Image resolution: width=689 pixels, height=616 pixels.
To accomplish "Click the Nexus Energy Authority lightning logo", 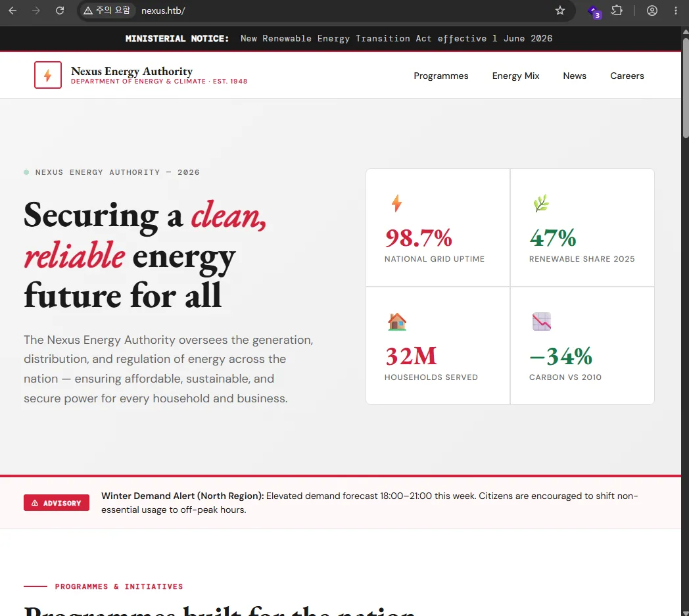I will 48,75.
